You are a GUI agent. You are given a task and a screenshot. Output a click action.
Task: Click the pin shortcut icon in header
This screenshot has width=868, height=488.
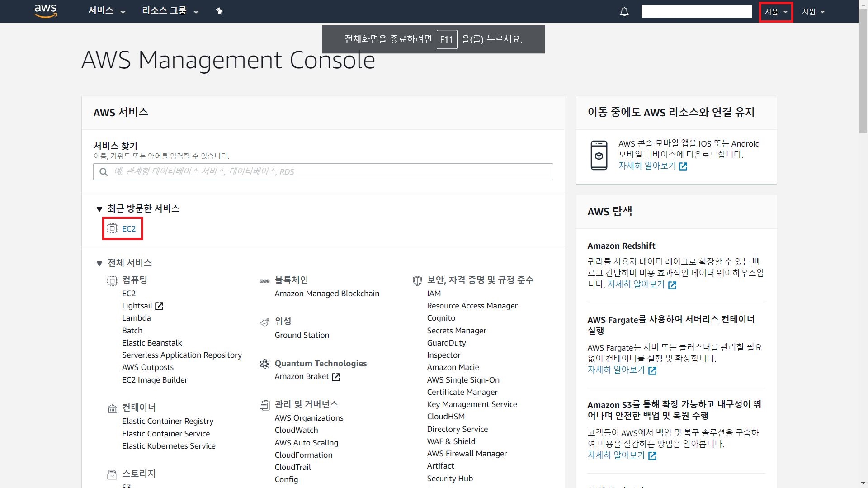[x=219, y=11]
